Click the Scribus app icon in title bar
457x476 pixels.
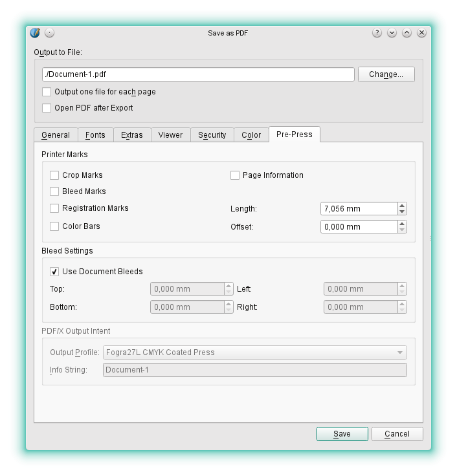pyautogui.click(x=35, y=33)
